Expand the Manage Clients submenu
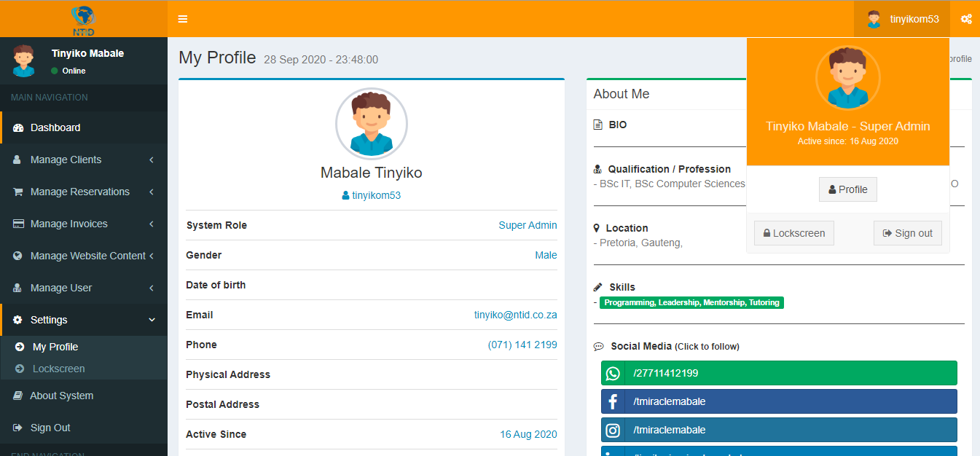The image size is (980, 456). pyautogui.click(x=84, y=160)
